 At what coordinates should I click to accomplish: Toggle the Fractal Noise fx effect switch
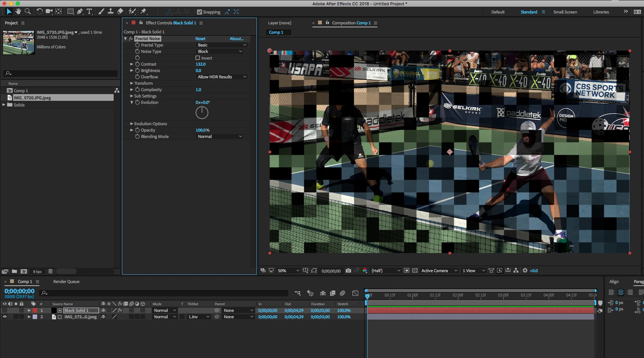(x=131, y=39)
